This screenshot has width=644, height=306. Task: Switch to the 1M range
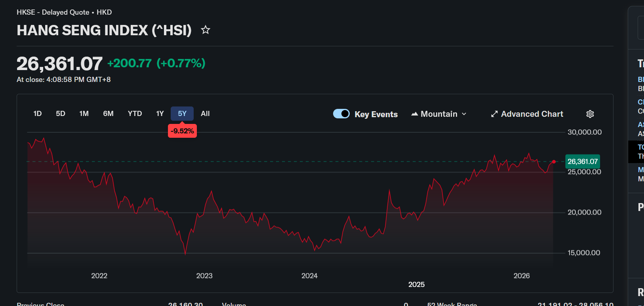tap(84, 114)
